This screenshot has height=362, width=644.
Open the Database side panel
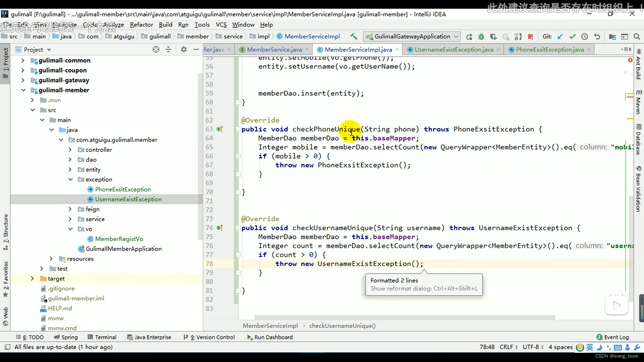click(639, 140)
